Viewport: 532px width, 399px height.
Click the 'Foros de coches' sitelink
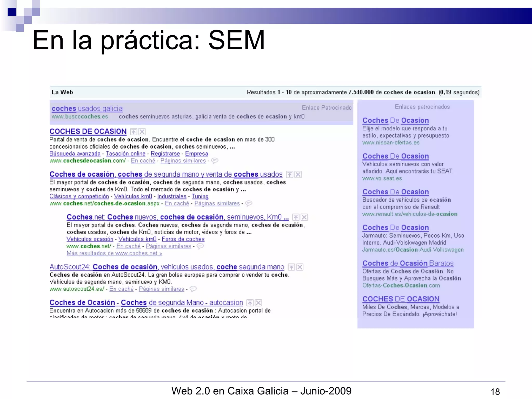[x=183, y=239]
